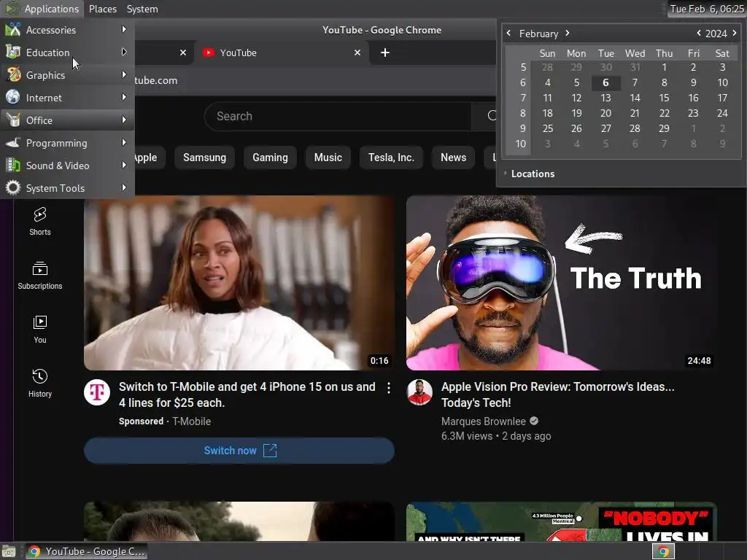Viewport: 747px width, 560px height.
Task: Click the Sound & Video icon
Action: point(13,166)
